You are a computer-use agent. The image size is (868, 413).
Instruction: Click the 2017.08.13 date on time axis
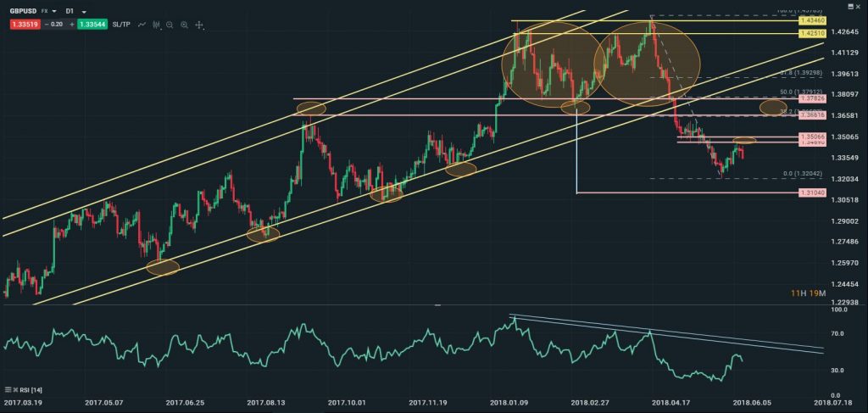click(x=265, y=403)
